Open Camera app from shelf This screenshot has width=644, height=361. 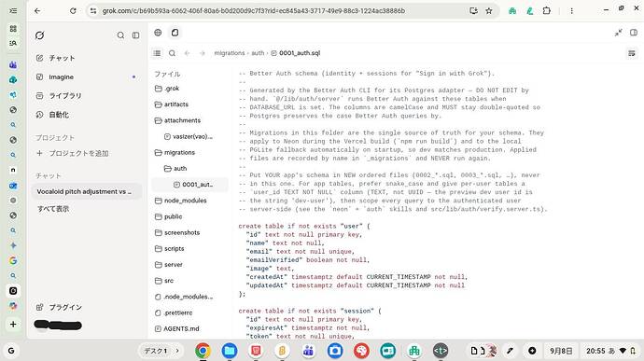click(x=335, y=351)
